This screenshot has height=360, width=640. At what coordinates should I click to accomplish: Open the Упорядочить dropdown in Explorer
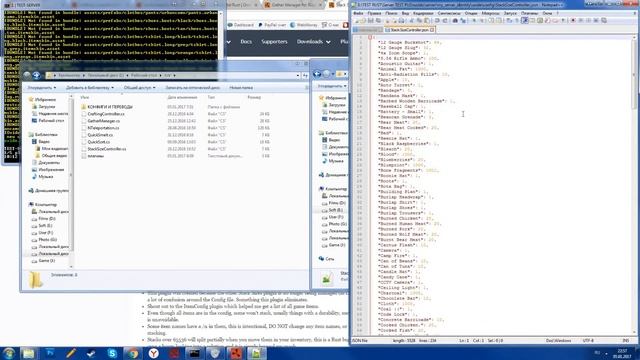tap(42, 88)
